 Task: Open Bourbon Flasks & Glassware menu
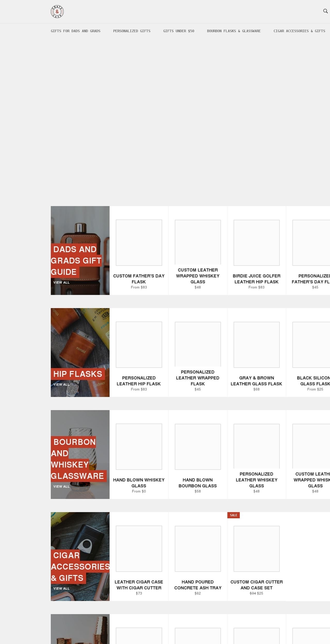point(234,31)
